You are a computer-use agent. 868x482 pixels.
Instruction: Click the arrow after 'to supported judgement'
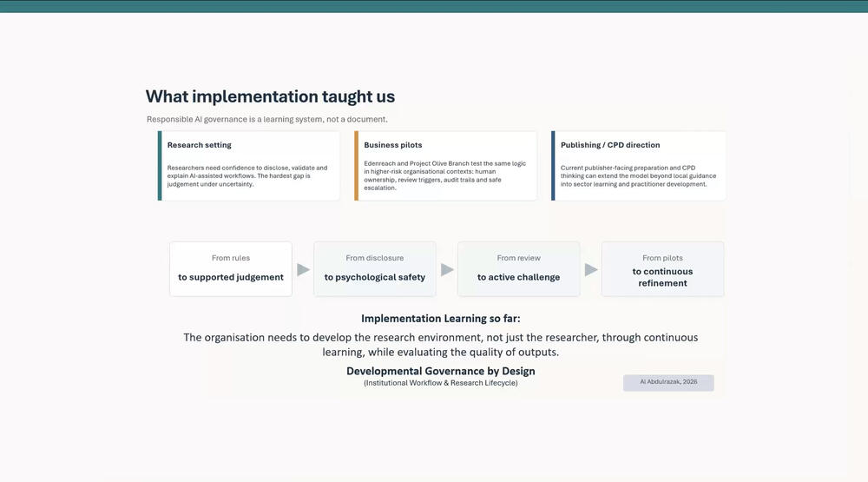[x=303, y=270]
